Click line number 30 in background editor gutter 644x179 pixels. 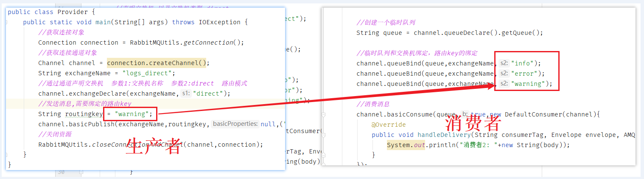pos(61,172)
